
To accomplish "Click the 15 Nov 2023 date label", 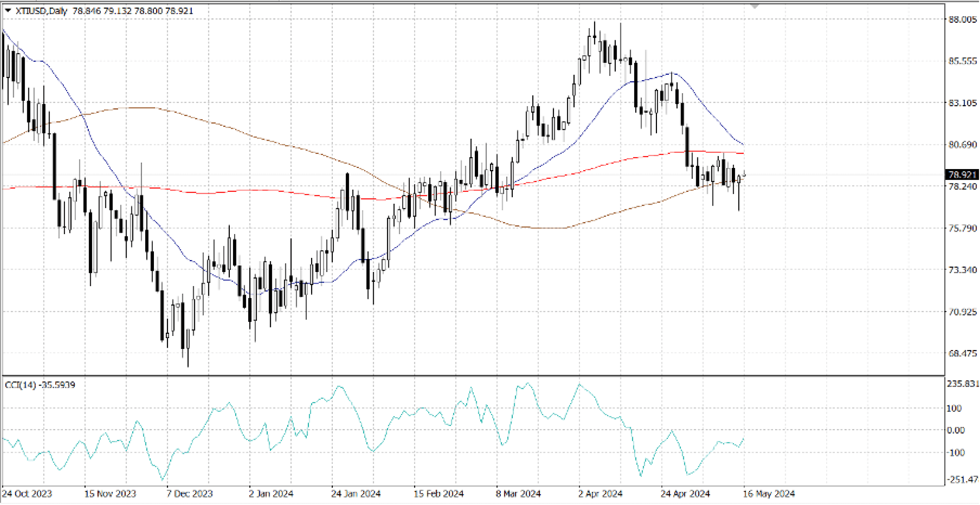I will pyautogui.click(x=110, y=494).
